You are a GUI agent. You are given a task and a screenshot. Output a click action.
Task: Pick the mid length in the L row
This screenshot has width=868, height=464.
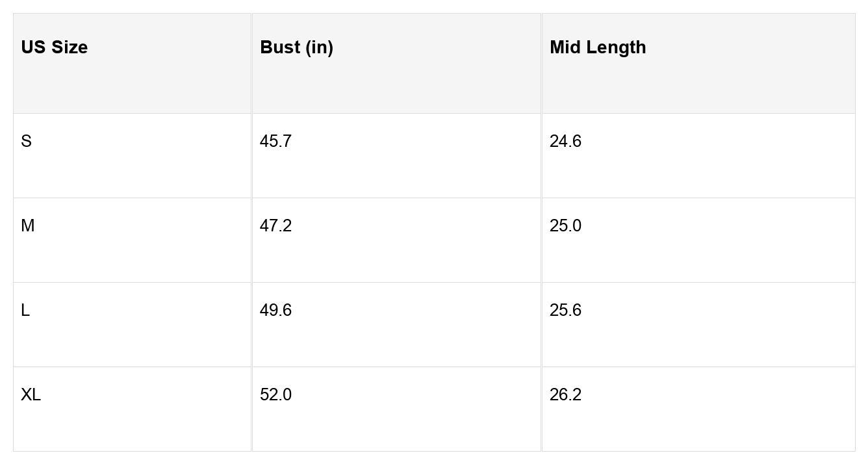pyautogui.click(x=565, y=310)
